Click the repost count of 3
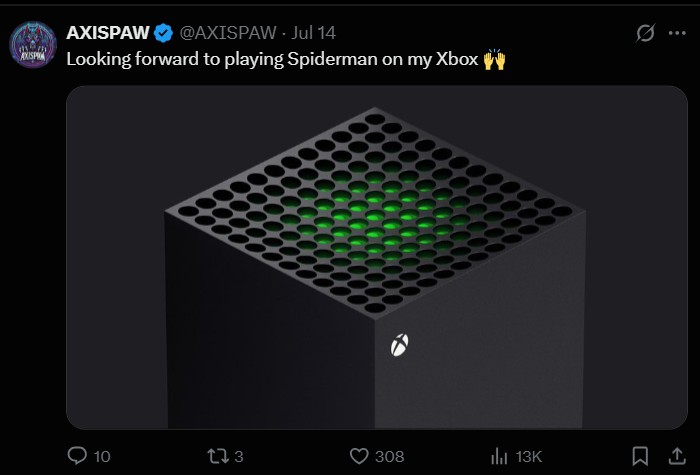 pyautogui.click(x=239, y=457)
